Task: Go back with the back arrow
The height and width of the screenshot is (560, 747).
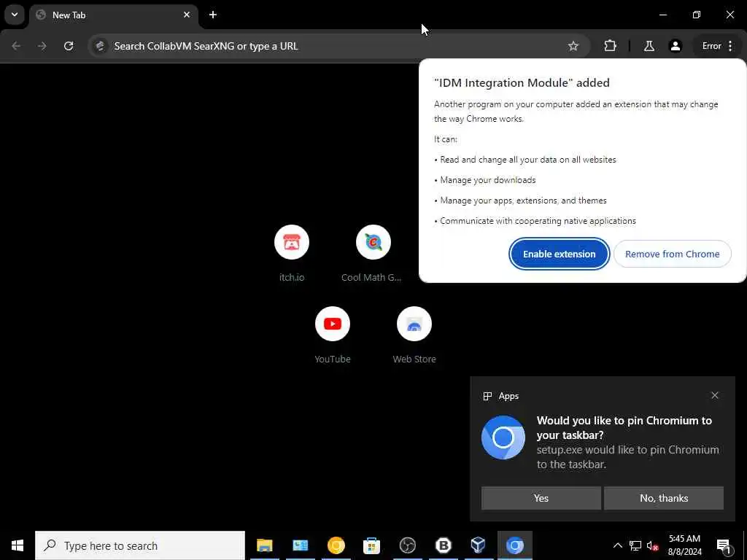Action: tap(16, 46)
